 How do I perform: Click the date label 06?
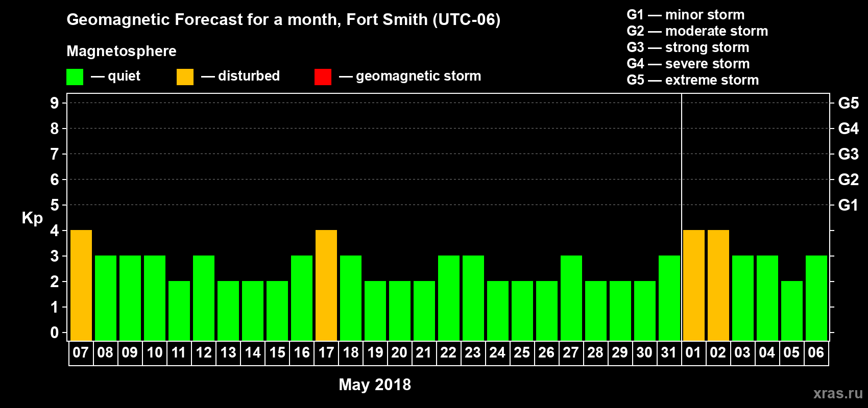(x=816, y=353)
